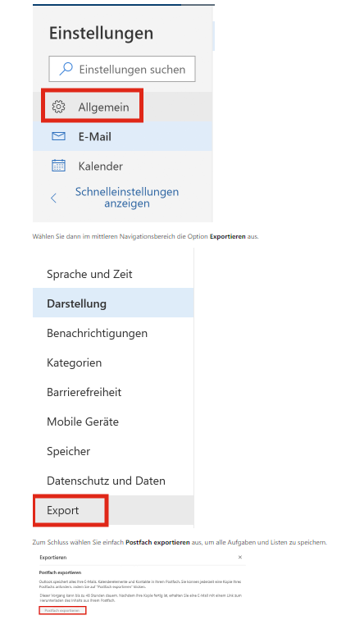364x620 pixels.
Task: Focus the Einstellungen suchen search field
Action: (122, 69)
